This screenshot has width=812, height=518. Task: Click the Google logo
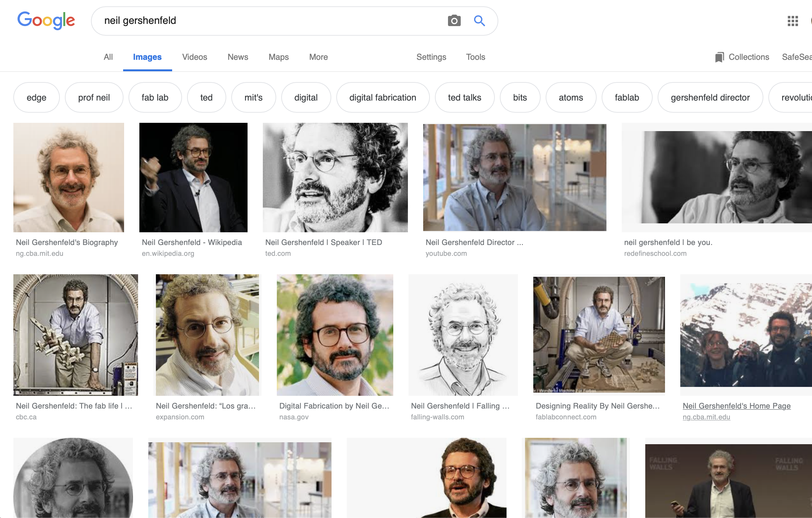coord(46,21)
